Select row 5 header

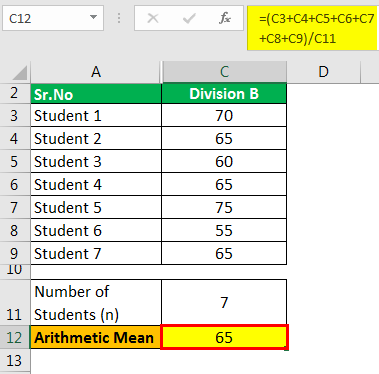[15, 161]
